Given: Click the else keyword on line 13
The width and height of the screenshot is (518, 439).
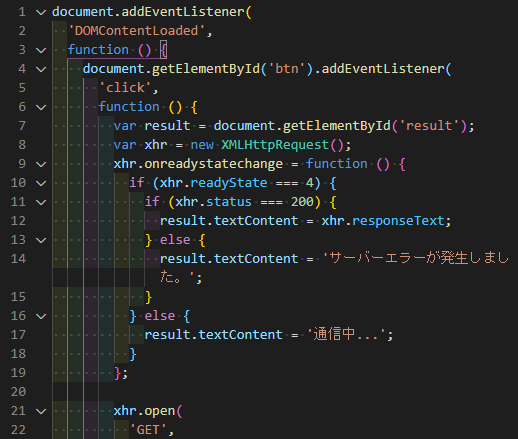Looking at the screenshot, I should coord(175,240).
